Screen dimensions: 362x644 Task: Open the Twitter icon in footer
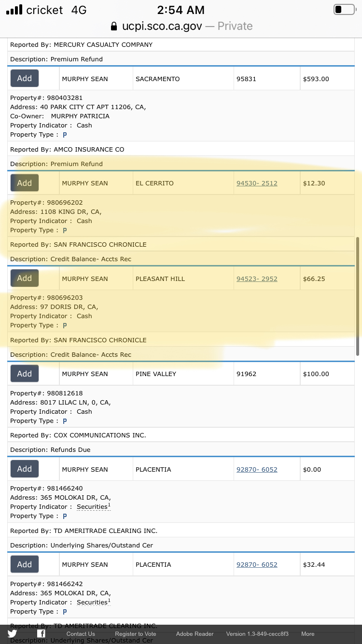point(12,634)
